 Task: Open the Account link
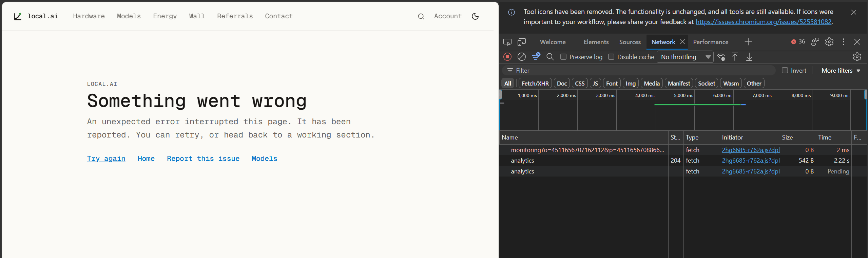[448, 16]
